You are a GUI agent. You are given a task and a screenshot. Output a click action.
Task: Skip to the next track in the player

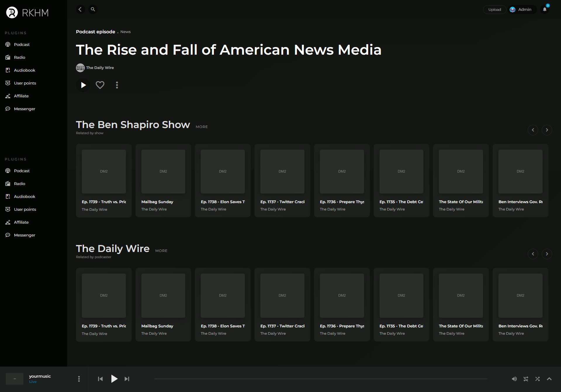(127, 379)
